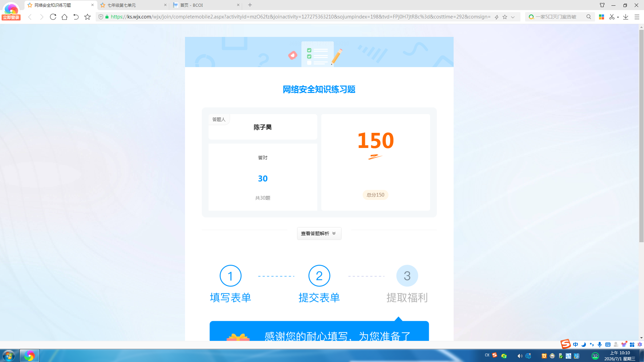Click the green 32 circle tray icon

(x=595, y=356)
